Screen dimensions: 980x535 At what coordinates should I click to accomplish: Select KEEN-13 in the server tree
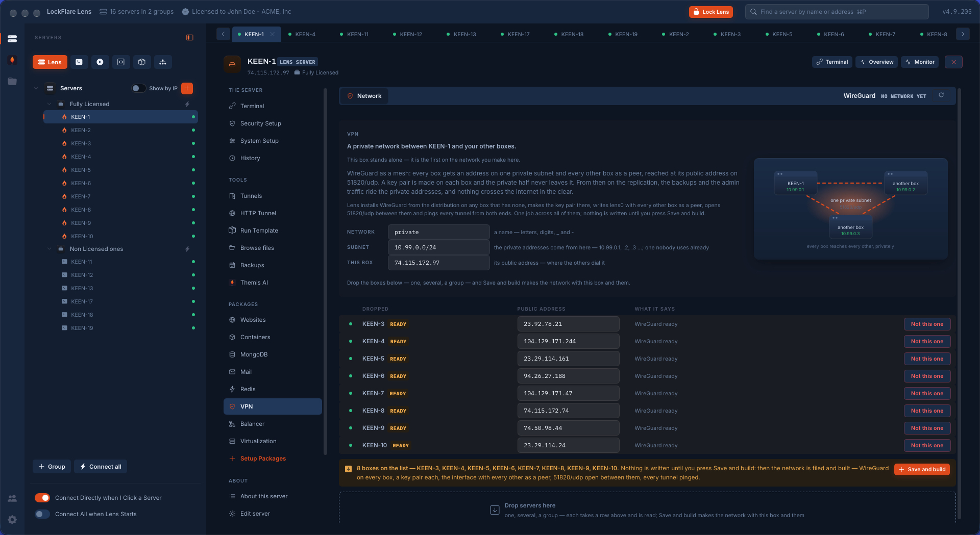click(x=120, y=288)
